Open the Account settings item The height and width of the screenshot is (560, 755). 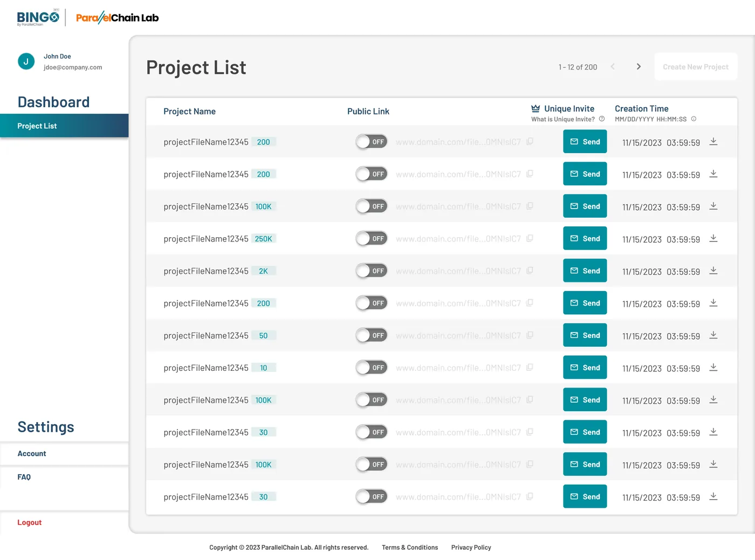[x=64, y=454]
